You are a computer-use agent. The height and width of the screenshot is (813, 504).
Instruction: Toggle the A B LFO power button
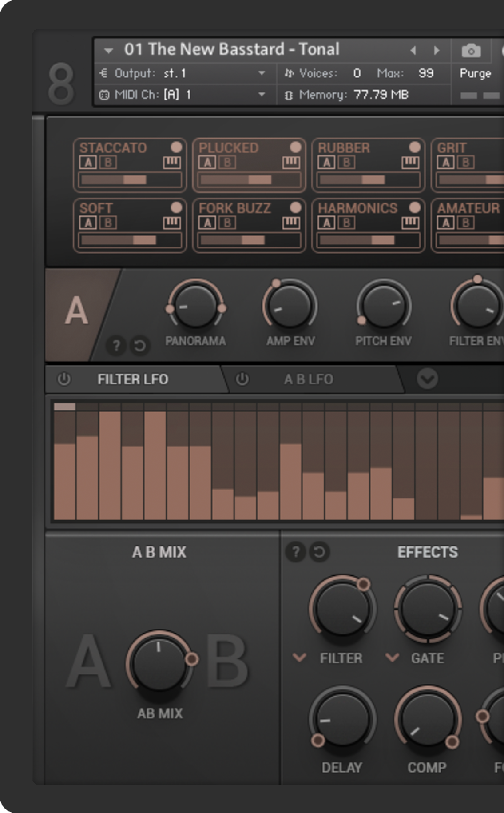coord(242,379)
